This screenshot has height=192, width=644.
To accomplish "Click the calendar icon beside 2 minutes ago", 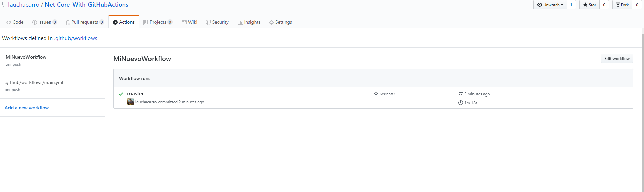I will coord(461,94).
